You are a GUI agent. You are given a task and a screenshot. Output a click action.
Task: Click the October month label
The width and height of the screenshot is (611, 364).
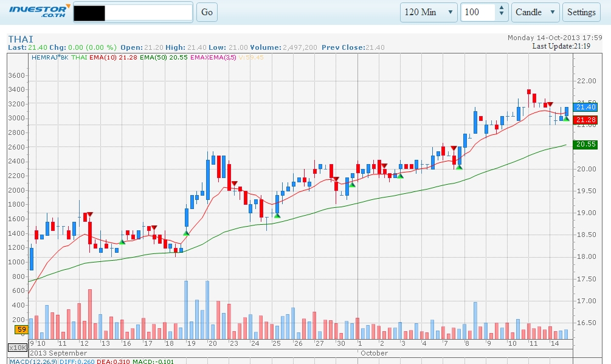pos(374,353)
